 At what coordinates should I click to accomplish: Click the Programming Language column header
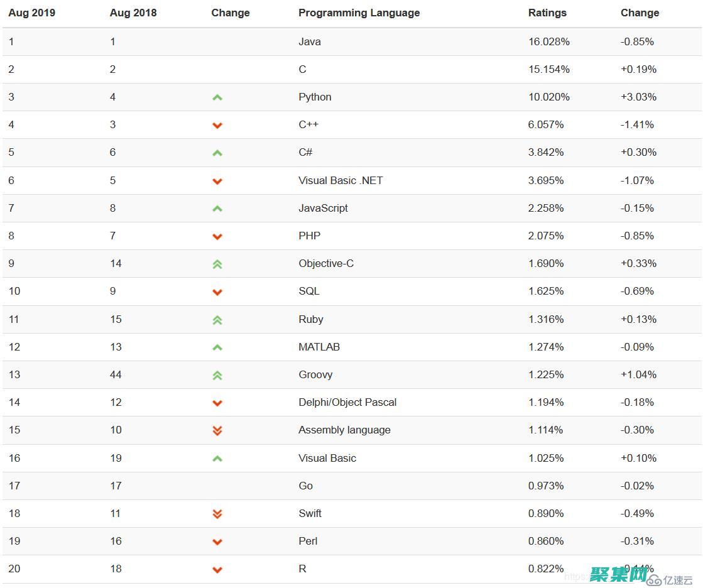pos(359,13)
